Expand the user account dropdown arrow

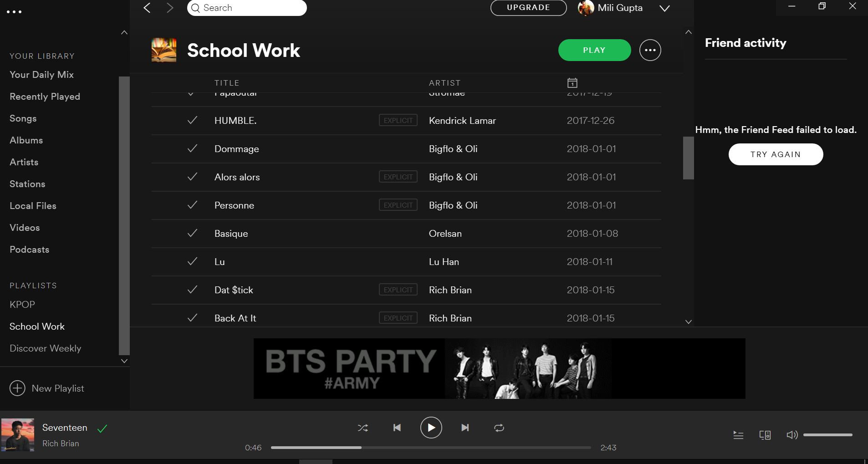[665, 8]
